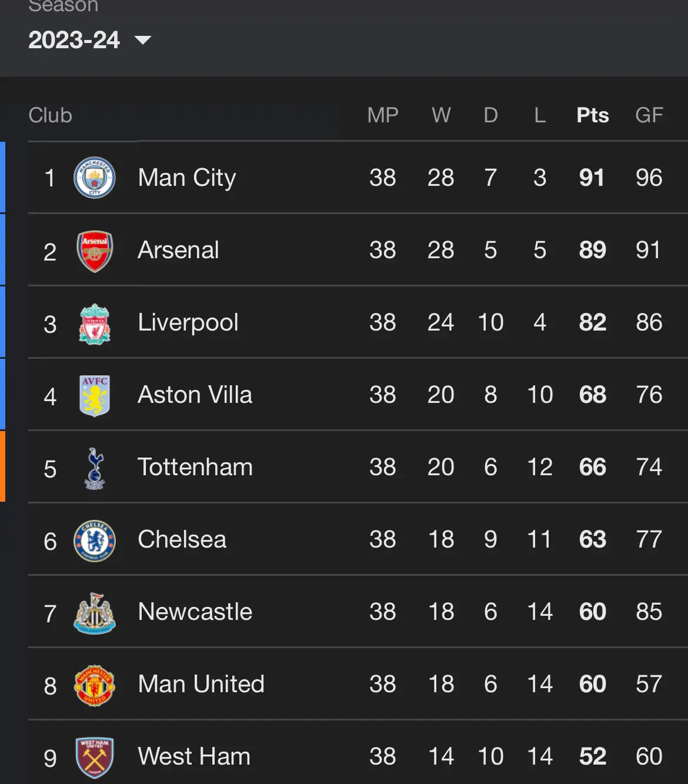
Task: Click the Chelsea club crest
Action: 94,541
